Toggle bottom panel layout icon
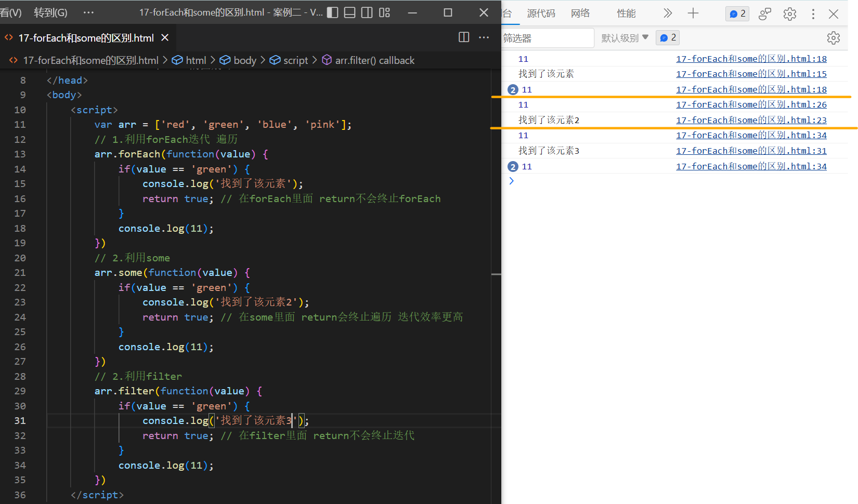 pos(350,12)
